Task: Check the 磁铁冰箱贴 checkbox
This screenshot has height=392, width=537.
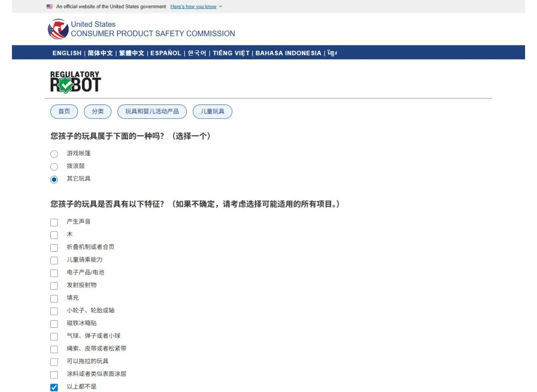Action: click(x=54, y=324)
